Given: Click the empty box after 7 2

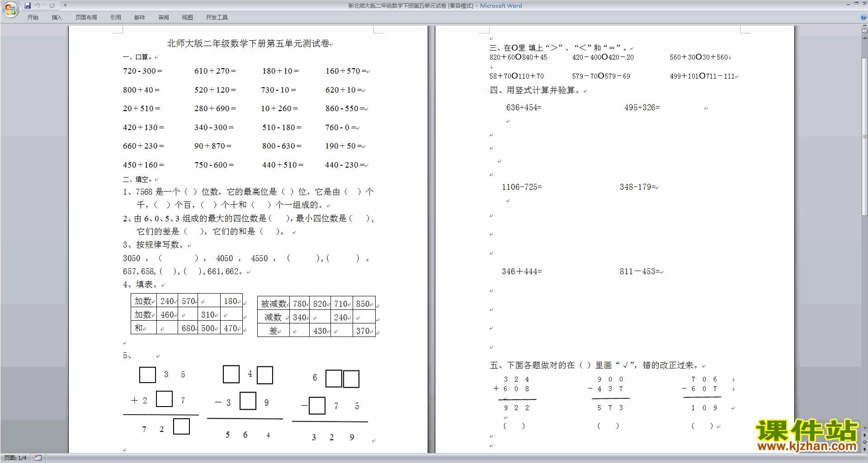Looking at the screenshot, I should (x=181, y=426).
